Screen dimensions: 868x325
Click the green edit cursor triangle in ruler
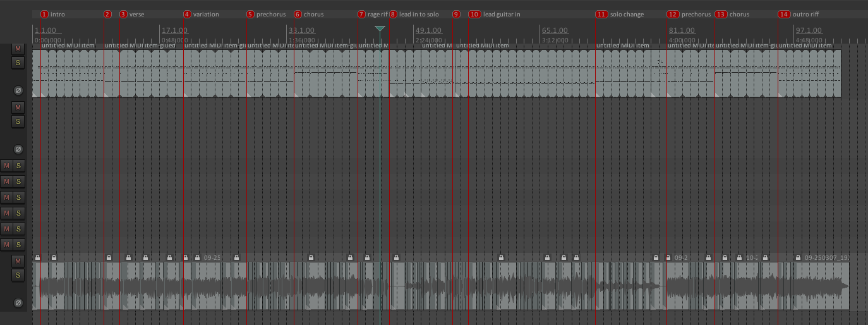click(380, 29)
